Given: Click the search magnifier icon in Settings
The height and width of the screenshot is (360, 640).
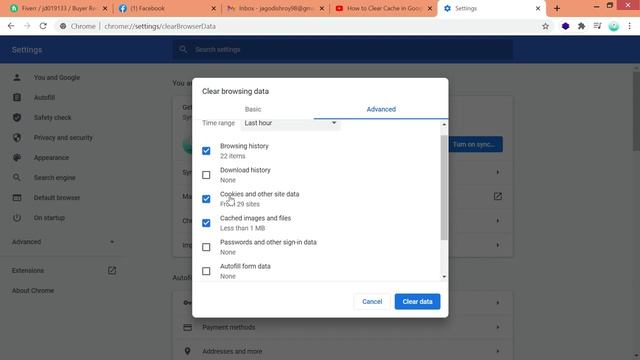Looking at the screenshot, I should click(183, 49).
